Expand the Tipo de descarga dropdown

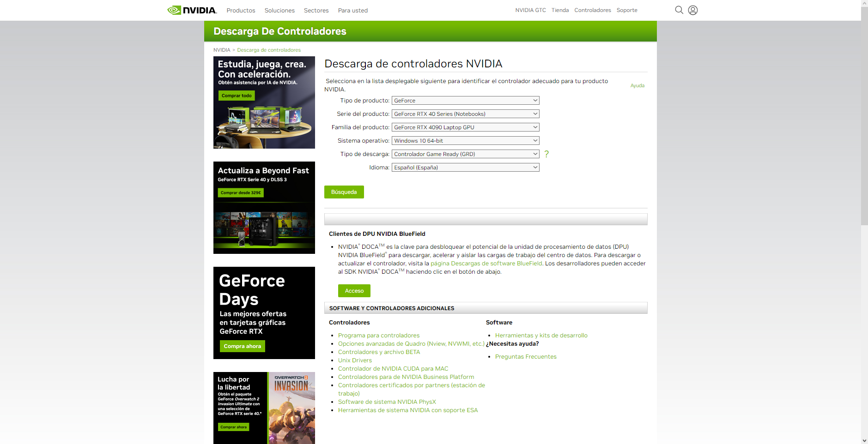pos(466,154)
